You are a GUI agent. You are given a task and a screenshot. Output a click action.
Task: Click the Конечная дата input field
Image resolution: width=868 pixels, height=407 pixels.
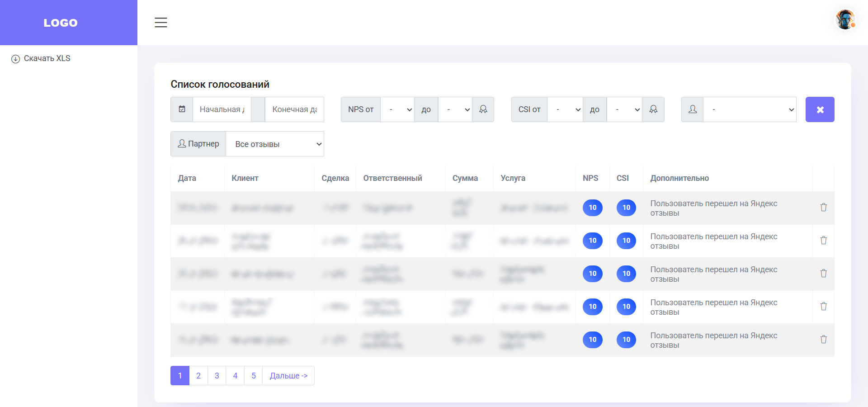coord(294,109)
